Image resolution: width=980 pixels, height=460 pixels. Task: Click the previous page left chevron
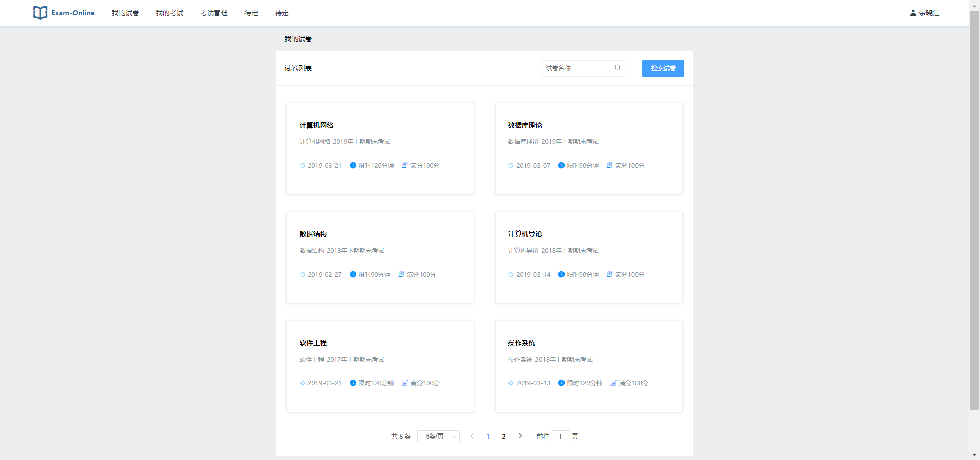click(x=472, y=436)
